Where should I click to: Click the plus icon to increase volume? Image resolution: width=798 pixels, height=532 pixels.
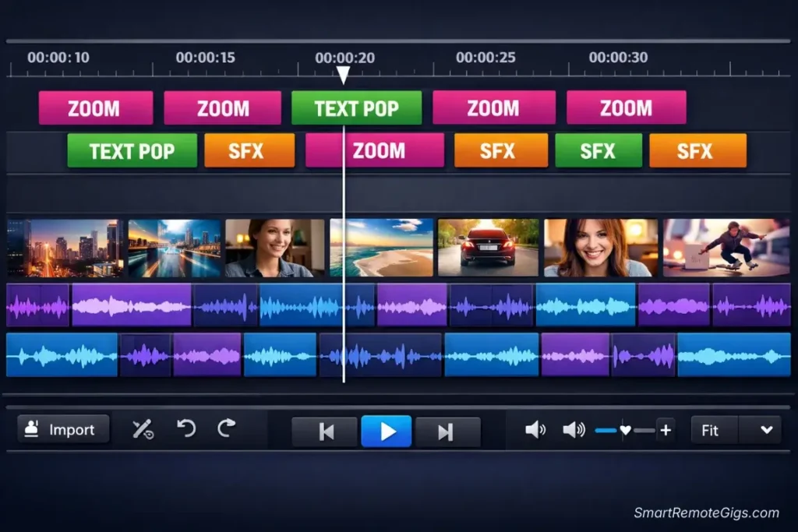click(666, 429)
